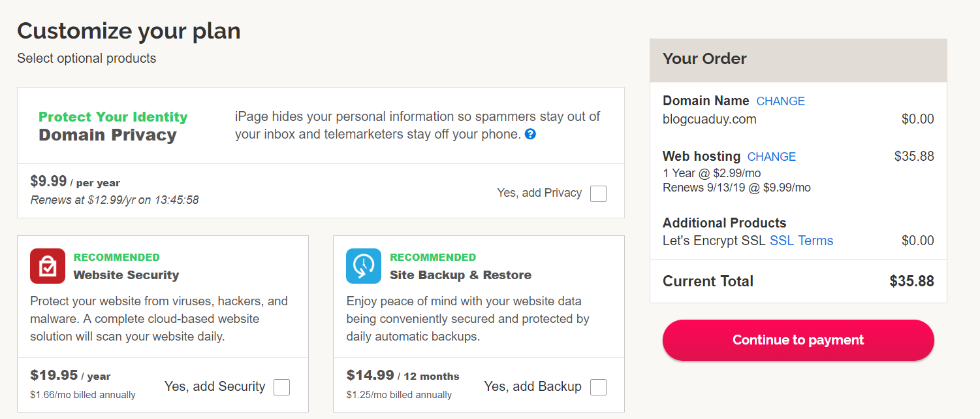
Task: Click CHANGE next to Domain Name
Action: [x=780, y=101]
